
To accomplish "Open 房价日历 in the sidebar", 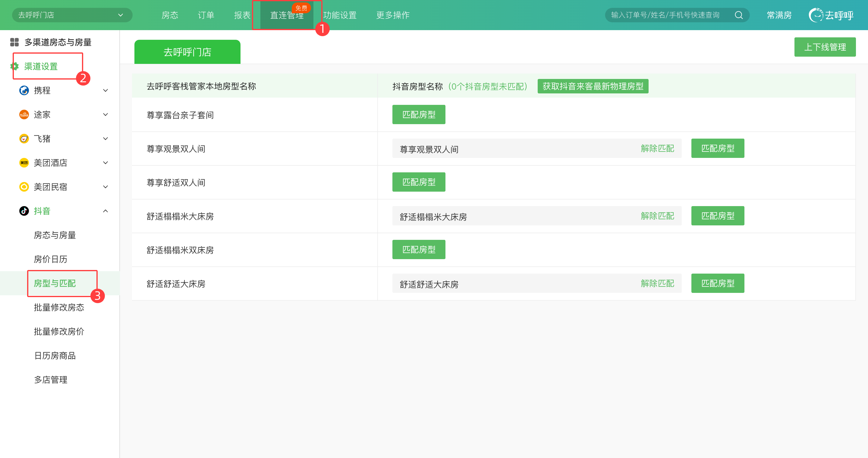I will click(51, 259).
